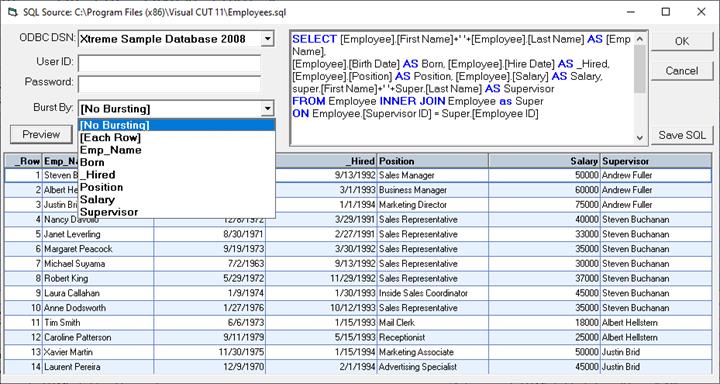The width and height of the screenshot is (720, 384).
Task: Click the Cancel button
Action: 681,71
